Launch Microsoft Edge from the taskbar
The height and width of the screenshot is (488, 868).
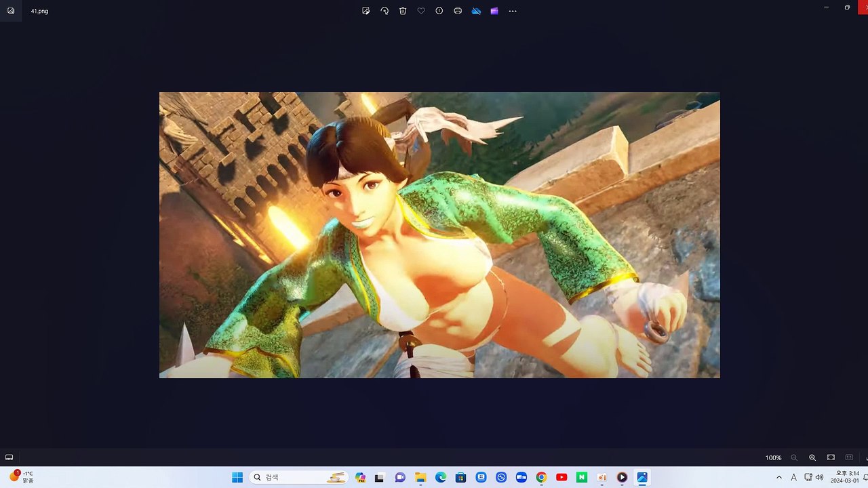tap(440, 477)
